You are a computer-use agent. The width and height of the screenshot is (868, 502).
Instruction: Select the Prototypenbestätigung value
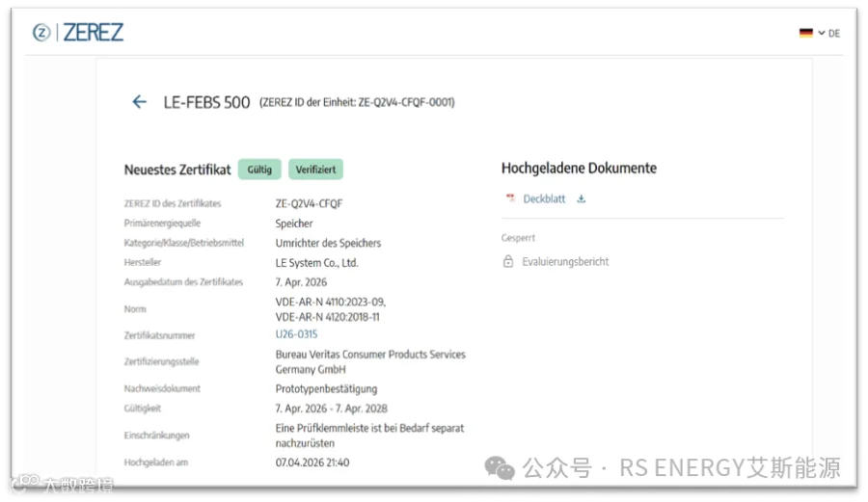click(x=326, y=388)
